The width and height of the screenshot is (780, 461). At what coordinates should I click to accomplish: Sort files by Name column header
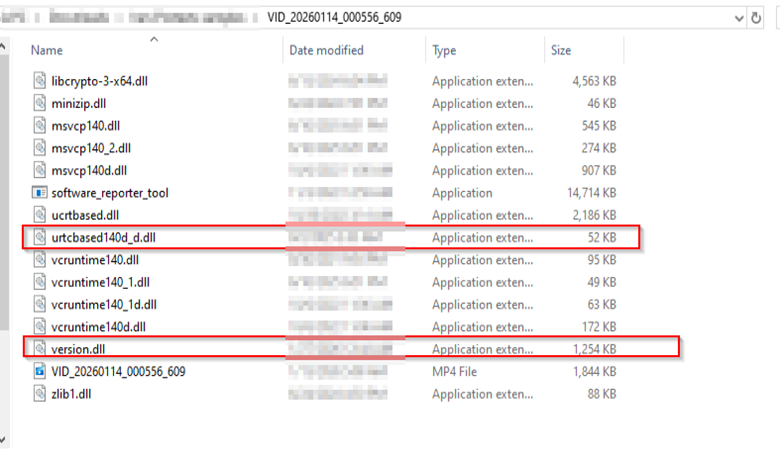47,50
